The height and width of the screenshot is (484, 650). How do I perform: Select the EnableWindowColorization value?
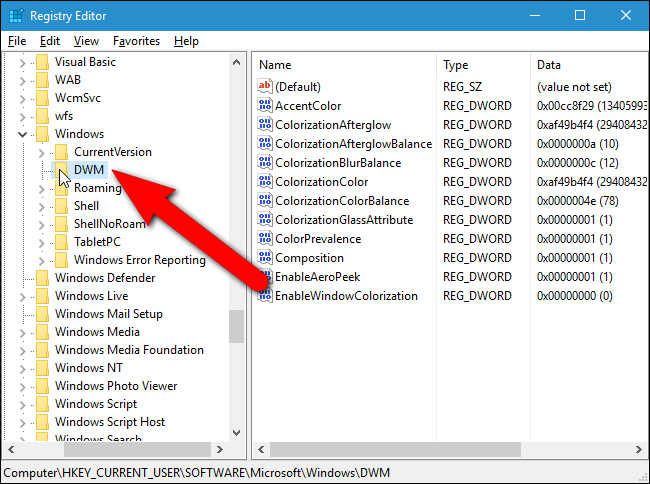pos(346,296)
